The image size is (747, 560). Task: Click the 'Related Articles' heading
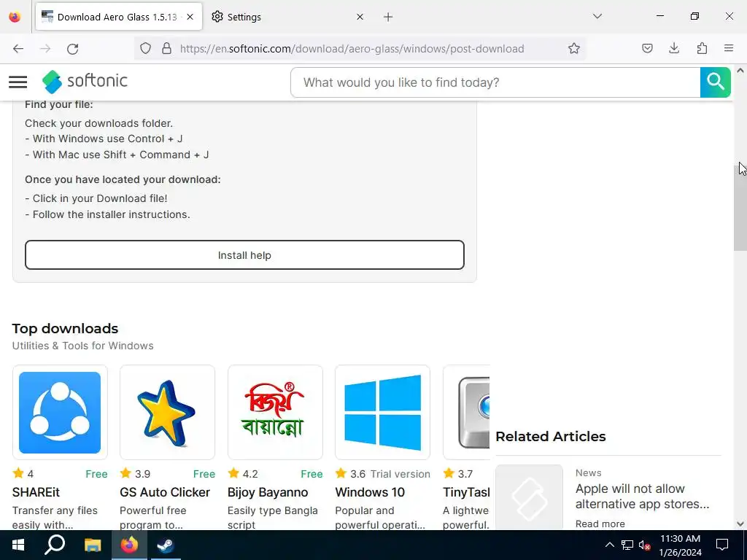(550, 436)
